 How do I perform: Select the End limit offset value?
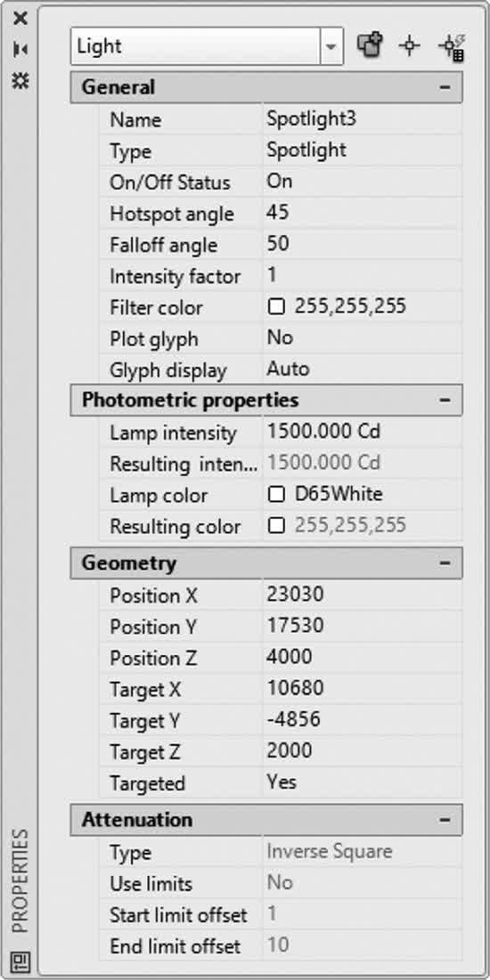(363, 945)
